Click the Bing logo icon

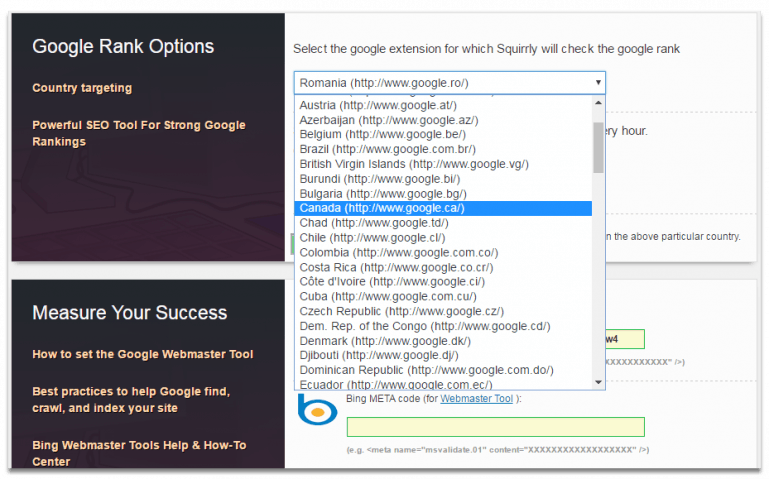(317, 409)
